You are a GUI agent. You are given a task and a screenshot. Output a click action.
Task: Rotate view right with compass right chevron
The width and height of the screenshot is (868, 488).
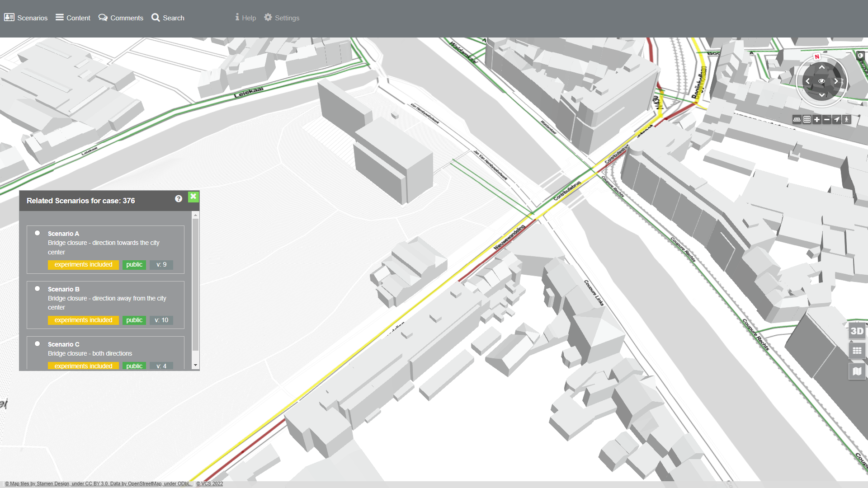[x=836, y=81]
